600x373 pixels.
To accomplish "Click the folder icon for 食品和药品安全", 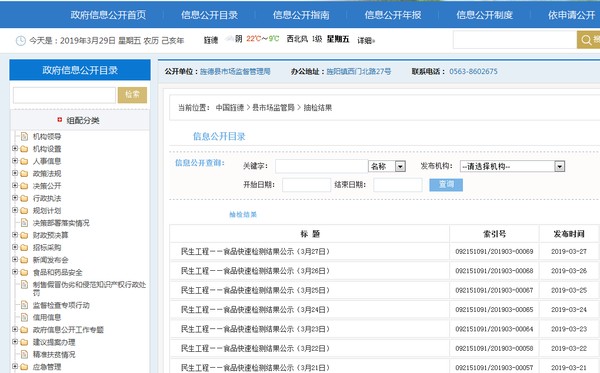I will (x=24, y=272).
